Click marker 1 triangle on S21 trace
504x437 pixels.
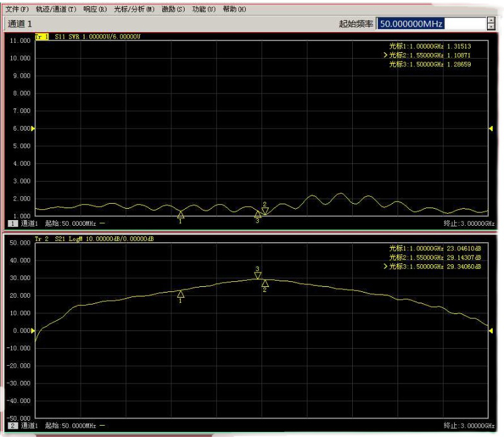(181, 294)
